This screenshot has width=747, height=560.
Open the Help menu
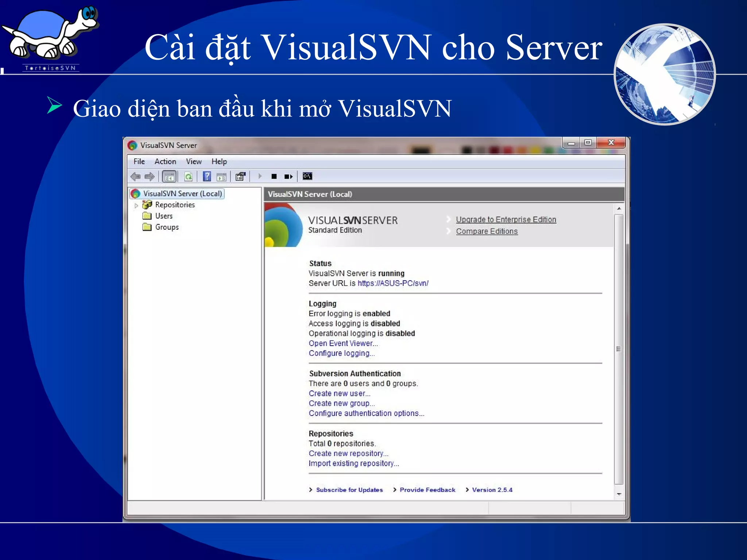pyautogui.click(x=219, y=162)
